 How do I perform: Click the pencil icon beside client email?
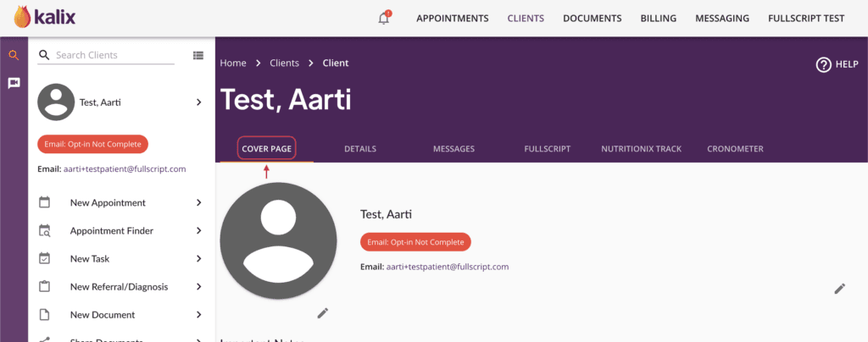pos(840,289)
